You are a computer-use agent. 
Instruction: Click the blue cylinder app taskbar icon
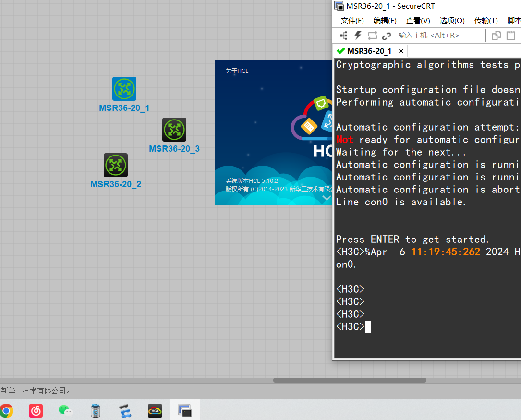(x=96, y=411)
